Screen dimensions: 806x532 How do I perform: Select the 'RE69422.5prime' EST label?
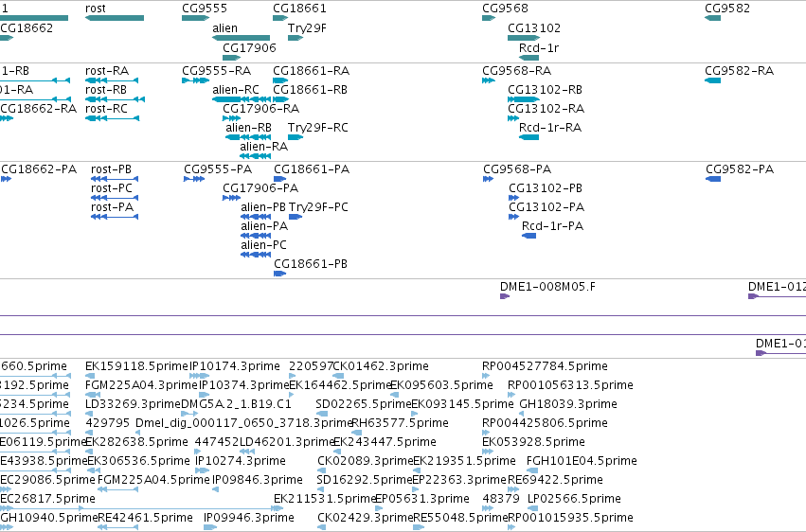[x=555, y=481]
